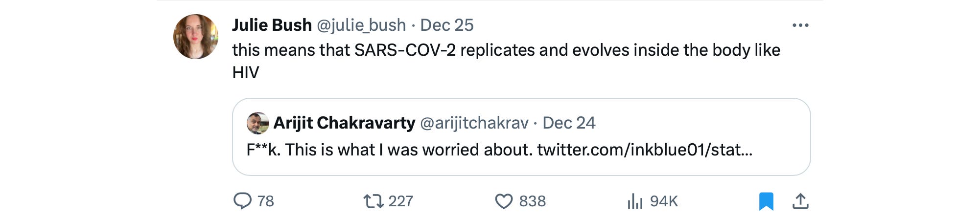Click the 838 likes count
Viewport: 980px width, 219px height.
[x=533, y=201]
